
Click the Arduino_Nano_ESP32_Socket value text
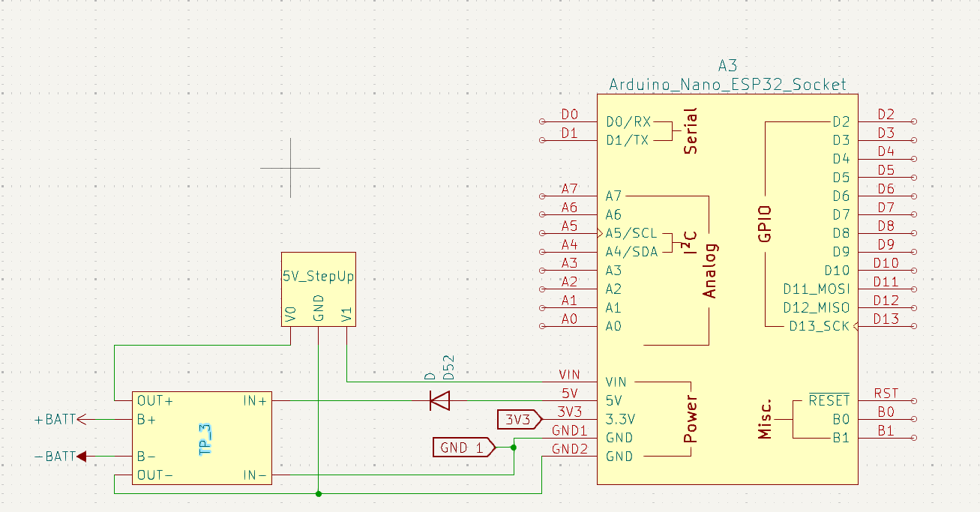727,84
